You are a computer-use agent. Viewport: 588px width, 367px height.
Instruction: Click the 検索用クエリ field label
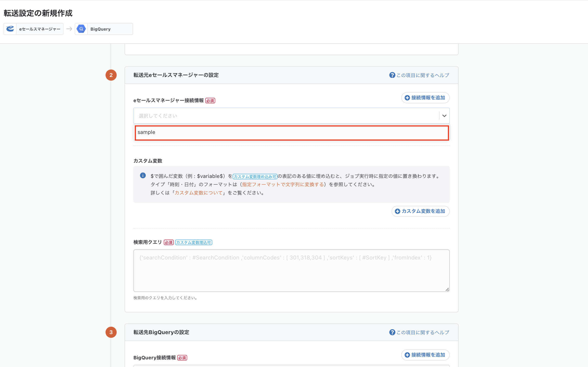tap(148, 242)
